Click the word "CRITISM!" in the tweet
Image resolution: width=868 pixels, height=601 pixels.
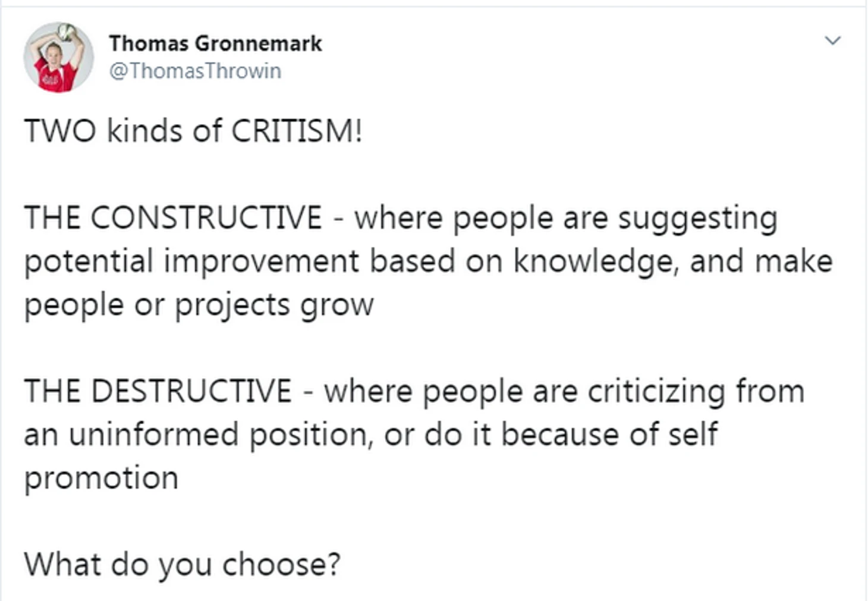click(x=296, y=131)
